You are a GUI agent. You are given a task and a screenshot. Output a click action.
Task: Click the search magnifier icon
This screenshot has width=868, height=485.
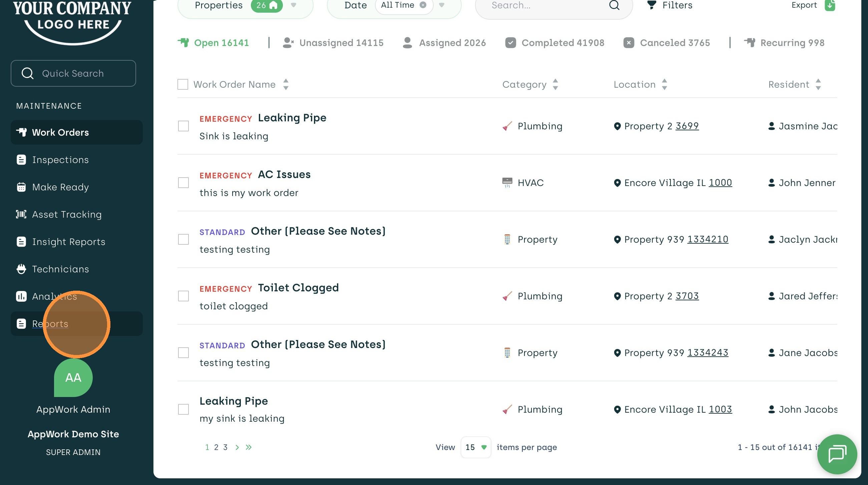(614, 5)
